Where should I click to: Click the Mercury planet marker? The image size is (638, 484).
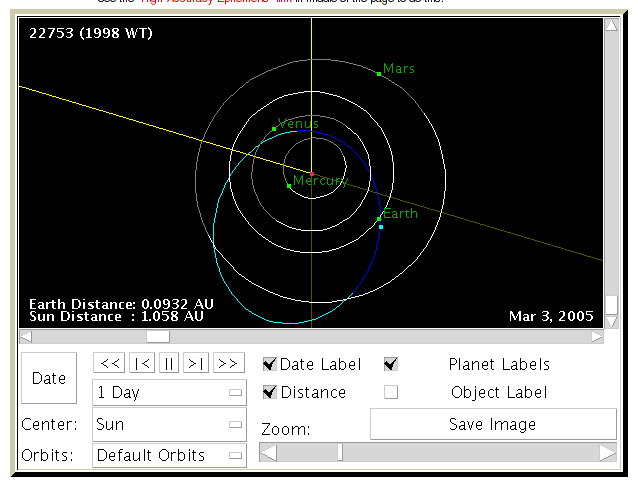(289, 186)
